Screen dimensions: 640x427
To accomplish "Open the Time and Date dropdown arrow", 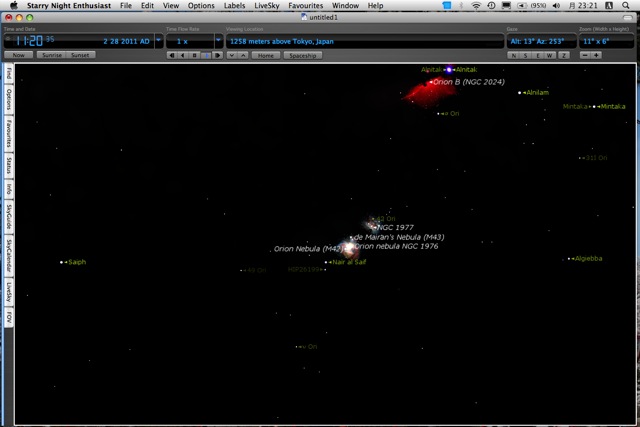I will tap(159, 41).
